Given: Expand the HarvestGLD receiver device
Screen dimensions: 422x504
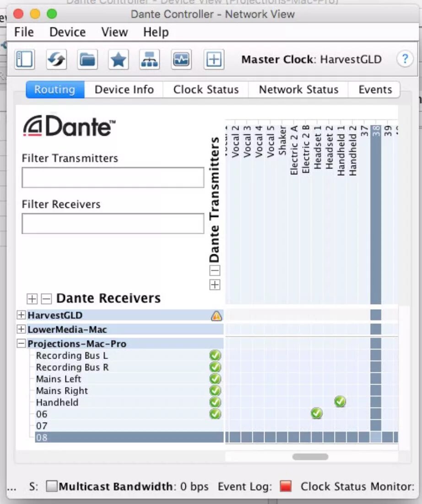Looking at the screenshot, I should 21,315.
